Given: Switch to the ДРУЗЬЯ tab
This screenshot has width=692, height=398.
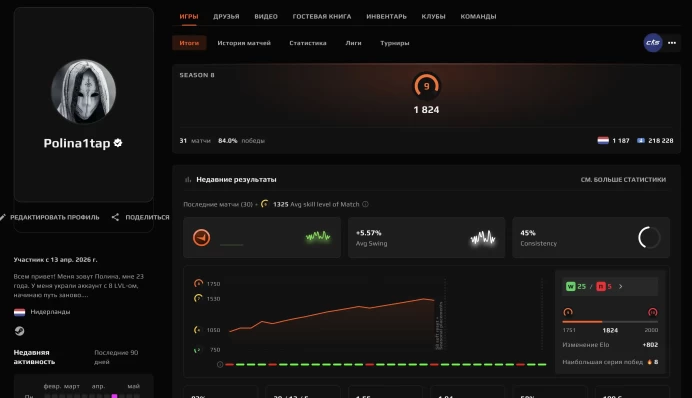Looking at the screenshot, I should 226,16.
